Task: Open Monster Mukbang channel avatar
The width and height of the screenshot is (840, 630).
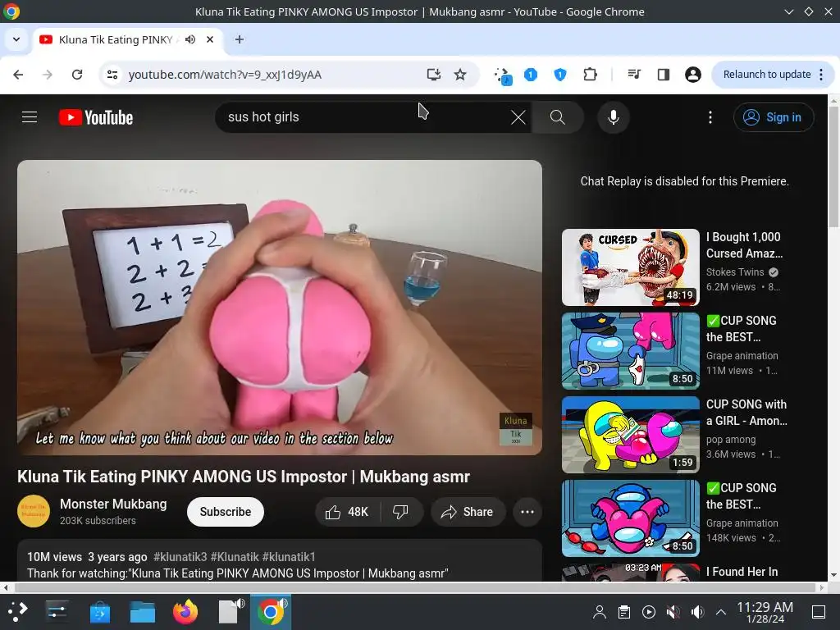Action: click(x=33, y=511)
